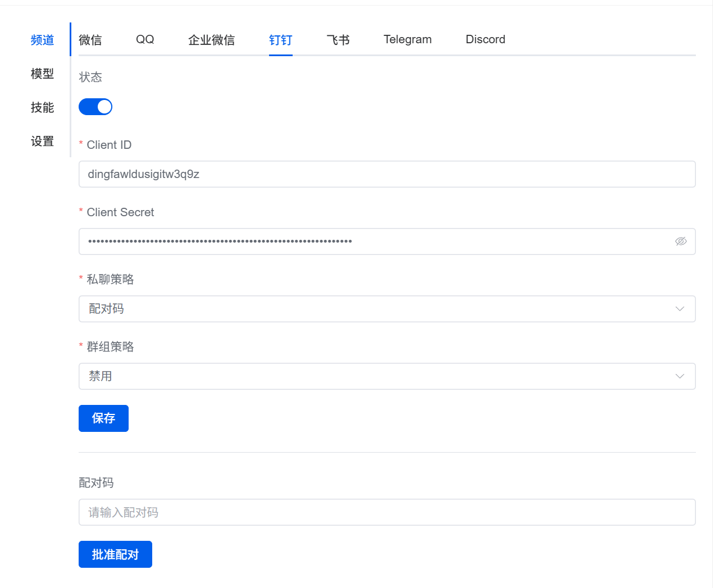
Task: Switch to the Discord tab
Action: pos(485,40)
